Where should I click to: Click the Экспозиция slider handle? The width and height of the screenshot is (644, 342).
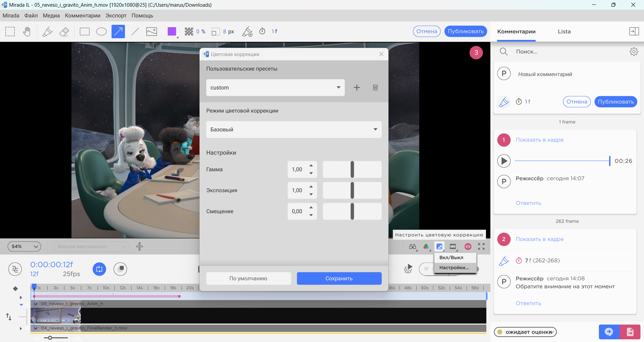pos(352,190)
